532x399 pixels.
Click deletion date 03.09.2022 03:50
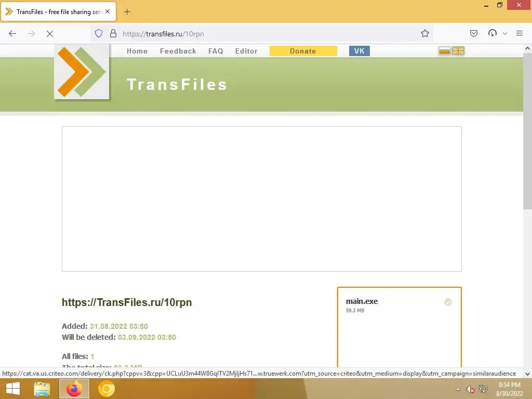tap(147, 337)
